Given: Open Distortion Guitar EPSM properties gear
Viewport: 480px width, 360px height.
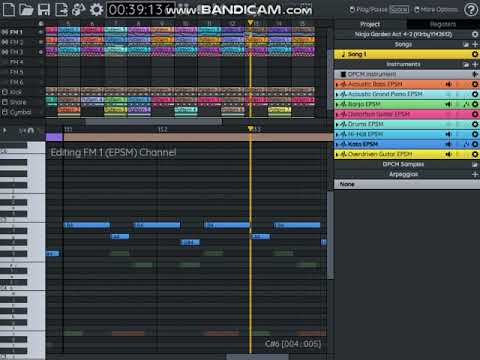Looking at the screenshot, I should (x=475, y=114).
